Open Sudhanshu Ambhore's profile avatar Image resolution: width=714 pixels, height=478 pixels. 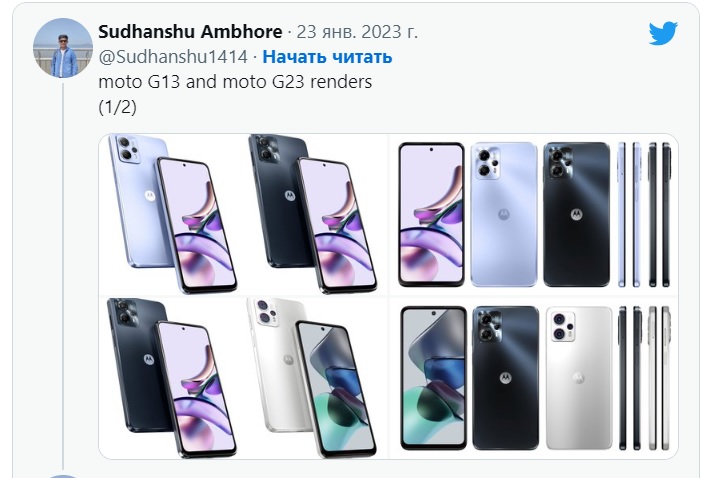pos(63,48)
